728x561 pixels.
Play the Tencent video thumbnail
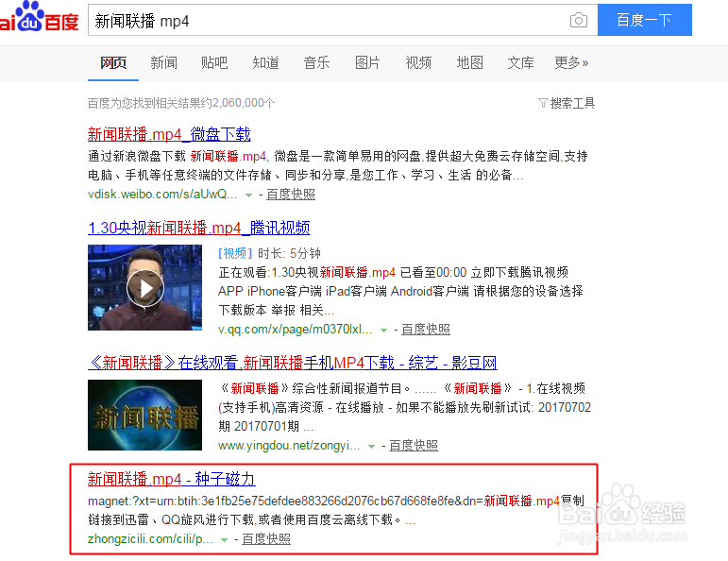coord(144,287)
